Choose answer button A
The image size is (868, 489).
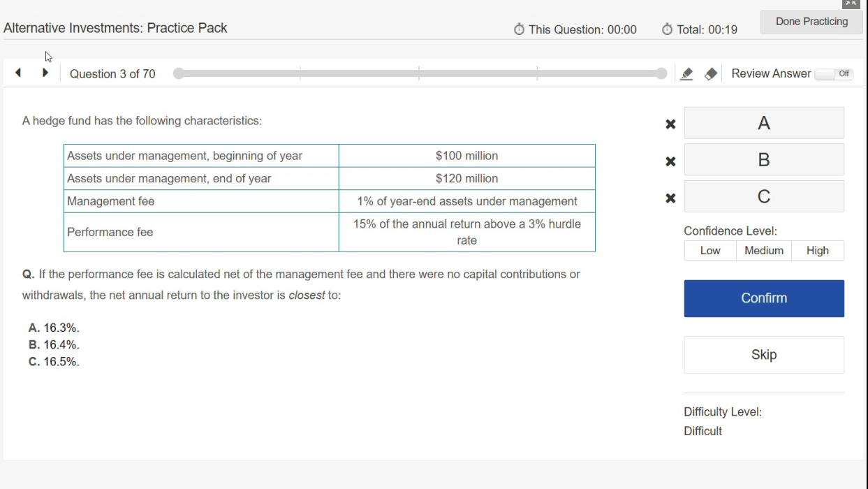[x=763, y=123]
